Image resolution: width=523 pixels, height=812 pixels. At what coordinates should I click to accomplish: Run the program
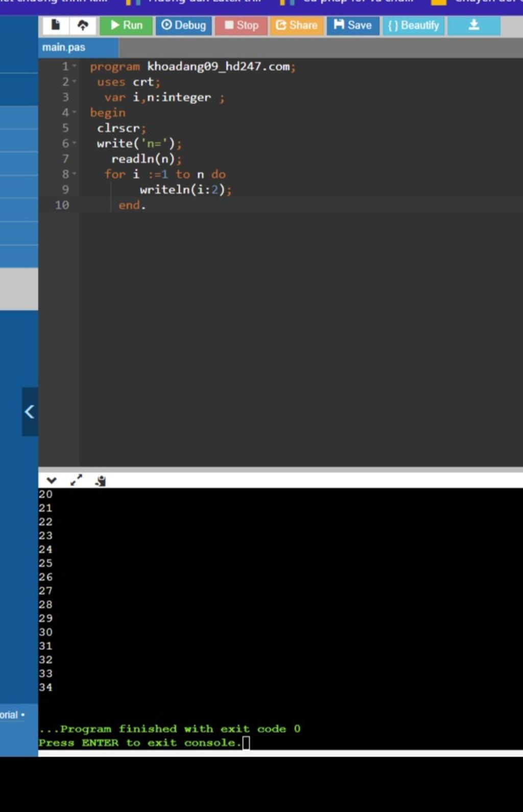pyautogui.click(x=126, y=25)
